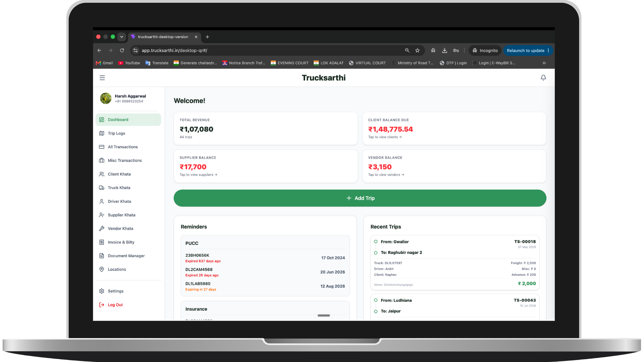644x362 pixels.
Task: Click the Client Khata people icon
Action: tap(102, 174)
